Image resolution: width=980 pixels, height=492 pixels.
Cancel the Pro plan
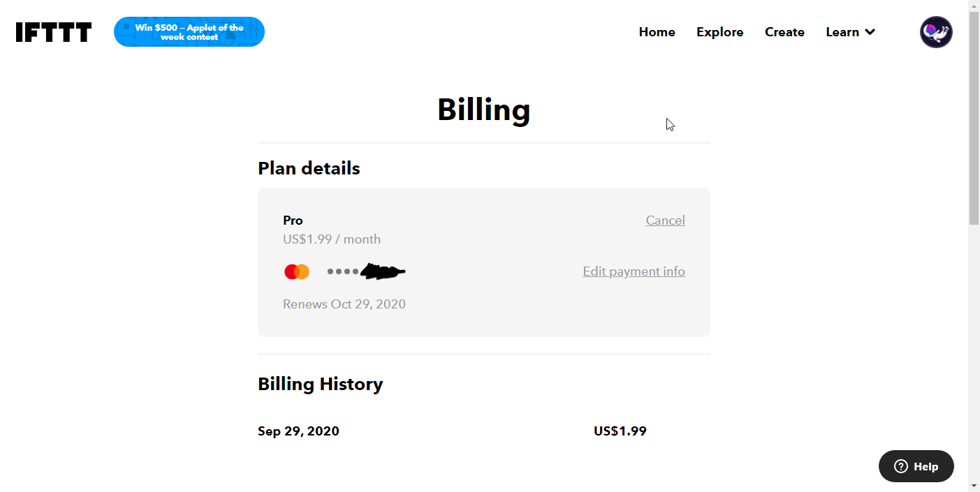click(x=665, y=221)
